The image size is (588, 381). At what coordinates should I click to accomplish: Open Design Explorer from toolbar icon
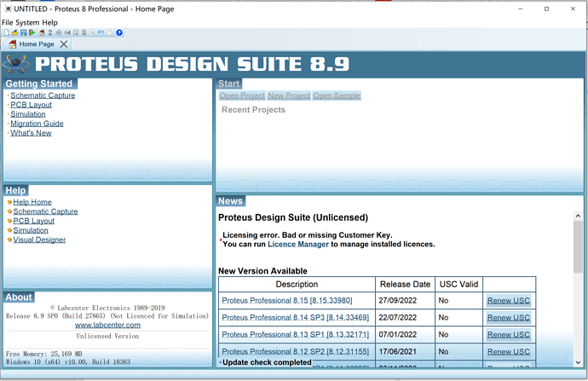click(x=84, y=32)
